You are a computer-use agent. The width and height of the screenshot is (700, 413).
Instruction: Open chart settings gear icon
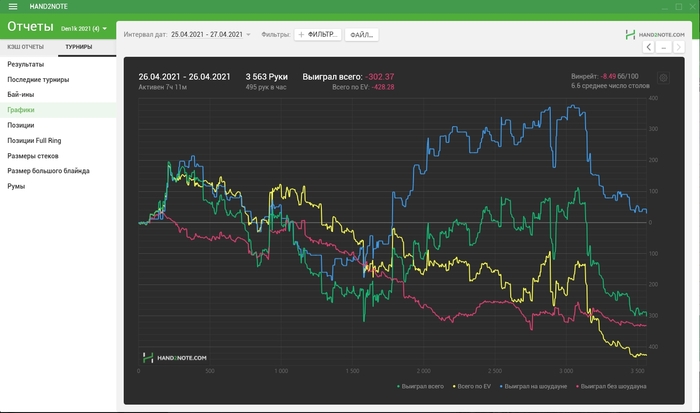663,78
